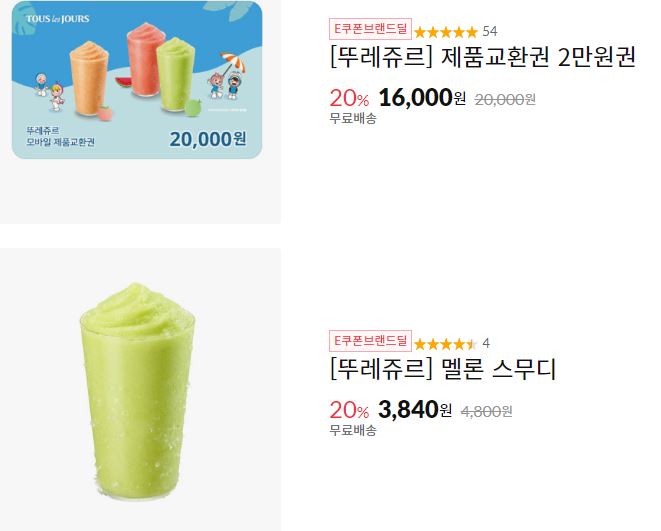Click the TOUS les JOURS logo on the voucher card
This screenshot has width=661, height=531.
[57, 19]
